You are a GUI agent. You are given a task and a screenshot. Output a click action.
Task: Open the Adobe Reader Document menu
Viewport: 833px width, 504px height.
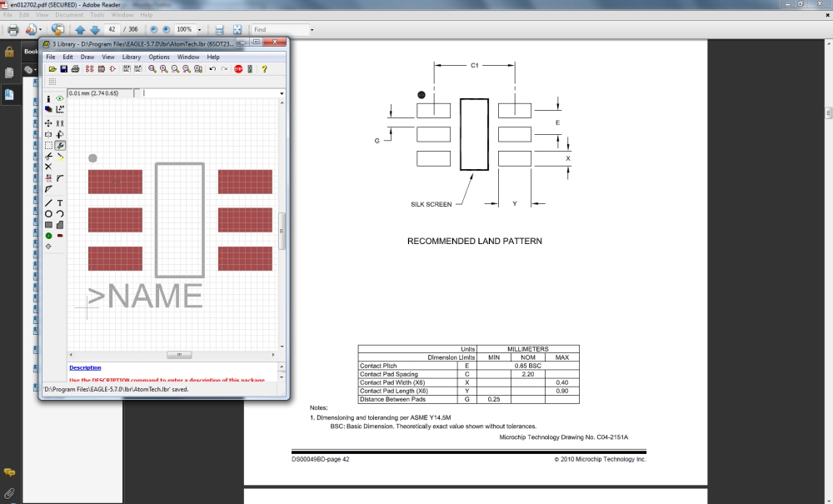(69, 15)
